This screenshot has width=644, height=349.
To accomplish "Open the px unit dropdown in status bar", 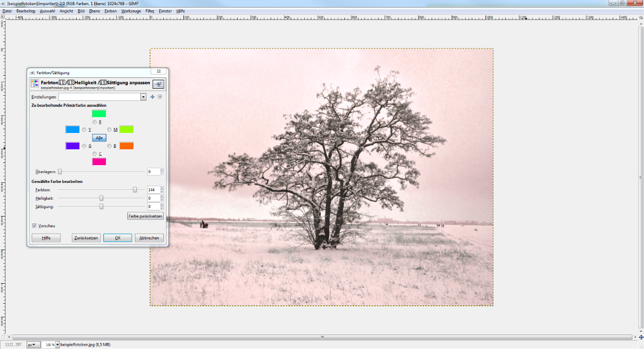I will (x=32, y=345).
